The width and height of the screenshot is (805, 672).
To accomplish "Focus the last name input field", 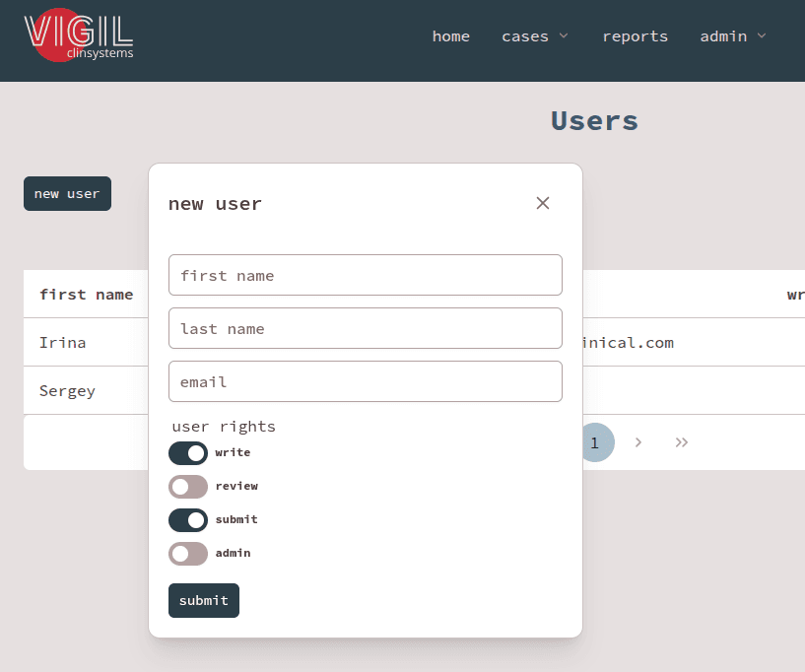I will 366,328.
